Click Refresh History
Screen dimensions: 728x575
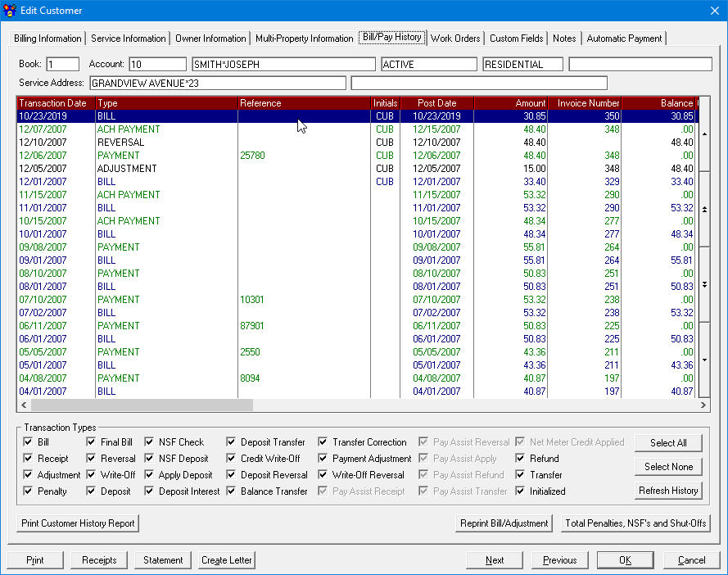coord(668,491)
